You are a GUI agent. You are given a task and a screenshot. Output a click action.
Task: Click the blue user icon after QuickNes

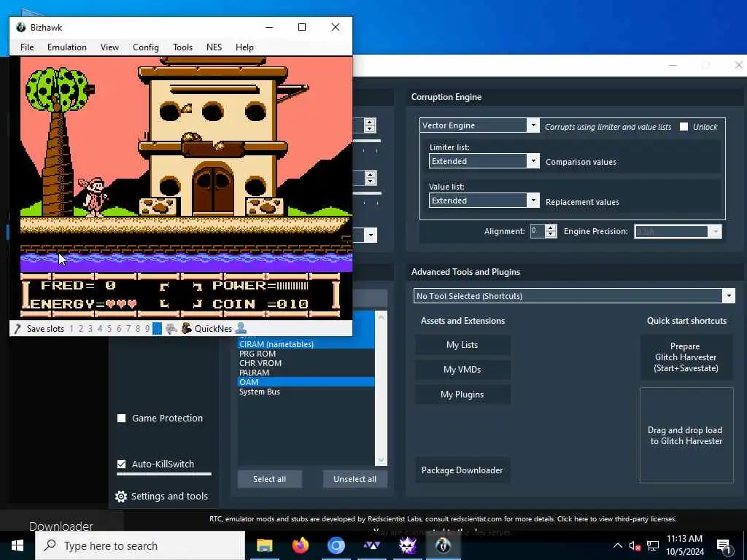point(241,328)
